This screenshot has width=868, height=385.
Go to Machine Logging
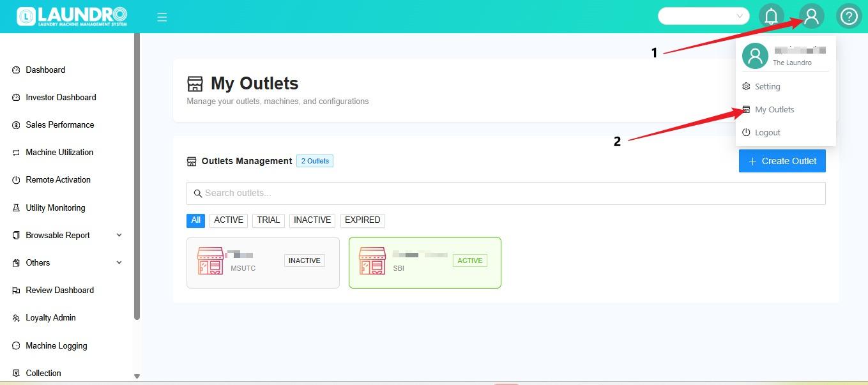click(x=56, y=346)
